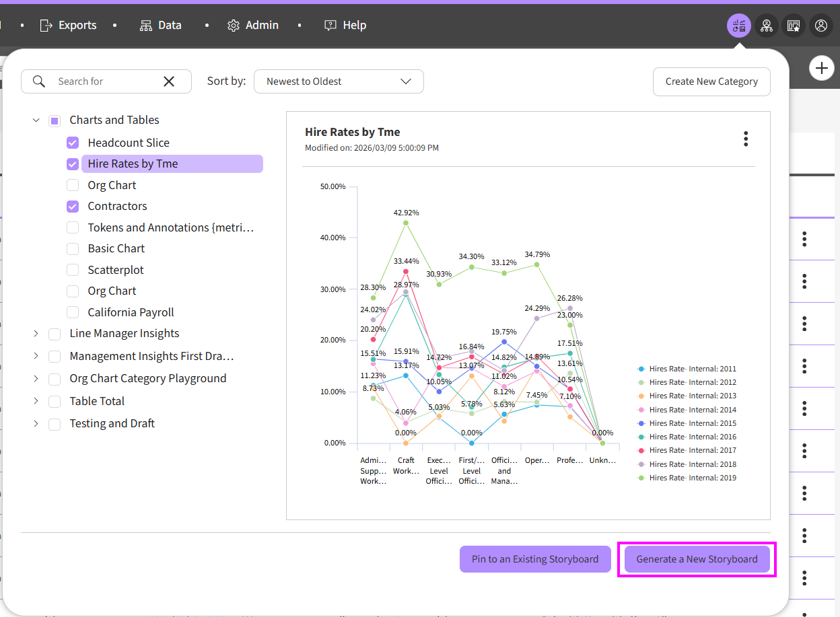This screenshot has width=840, height=617.
Task: Open the Admin menu
Action: 253,26
